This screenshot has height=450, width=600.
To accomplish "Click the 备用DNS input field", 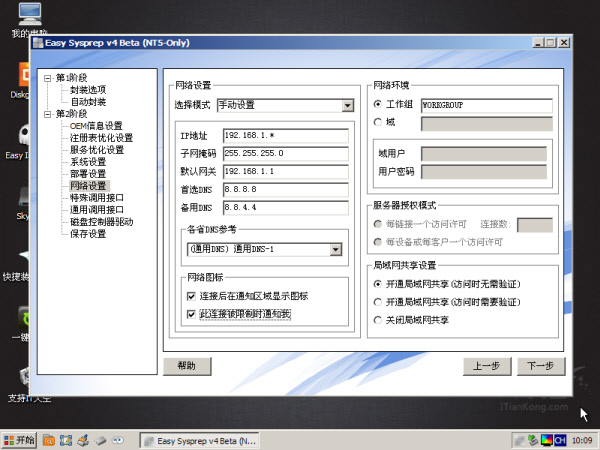I will (286, 207).
